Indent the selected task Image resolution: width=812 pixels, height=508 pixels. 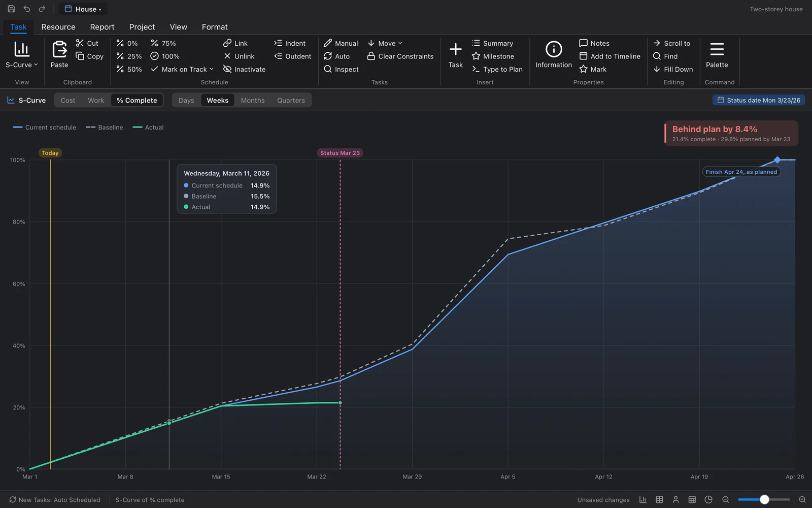290,43
